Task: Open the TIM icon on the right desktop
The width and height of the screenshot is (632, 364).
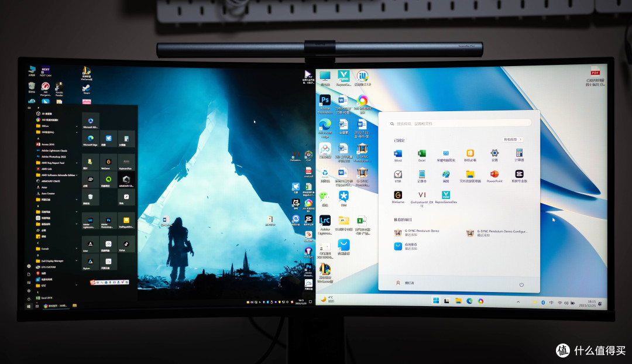Action: (344, 199)
